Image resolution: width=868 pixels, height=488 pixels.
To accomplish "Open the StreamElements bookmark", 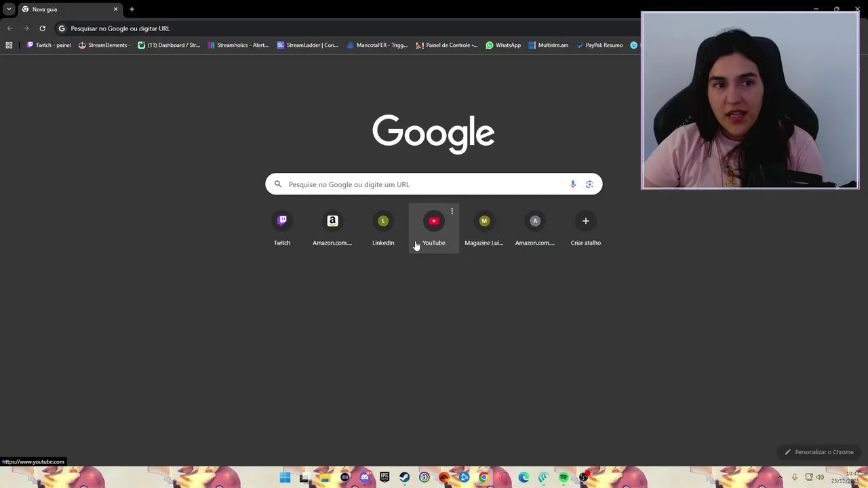I will 104,45.
